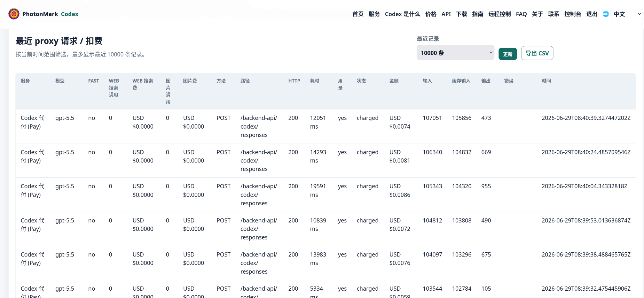Click the 模型 column header

(x=60, y=81)
